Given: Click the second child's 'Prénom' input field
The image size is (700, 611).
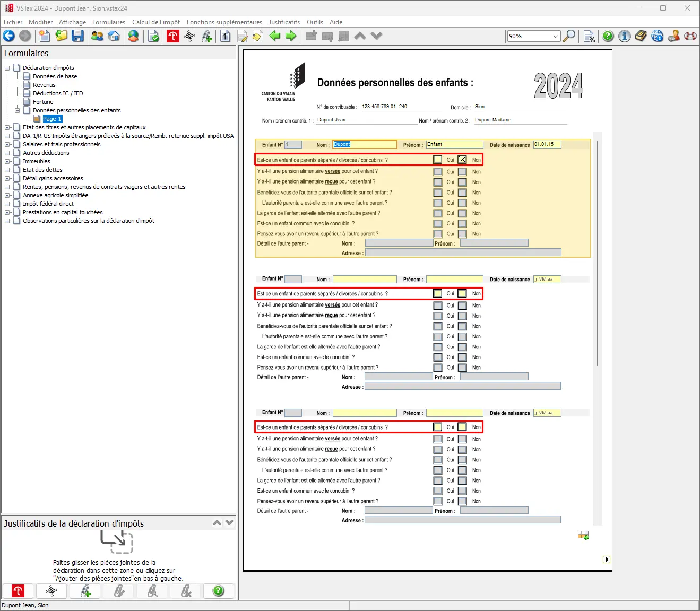Looking at the screenshot, I should [x=454, y=280].
